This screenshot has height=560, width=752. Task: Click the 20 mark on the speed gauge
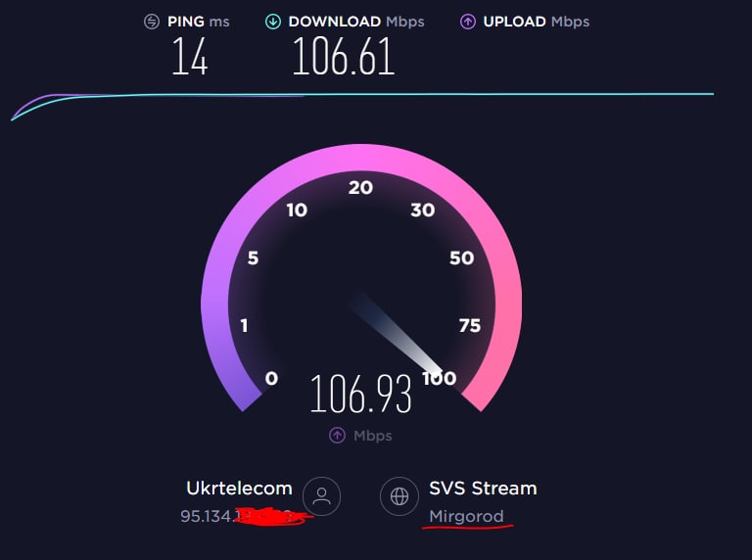(360, 187)
